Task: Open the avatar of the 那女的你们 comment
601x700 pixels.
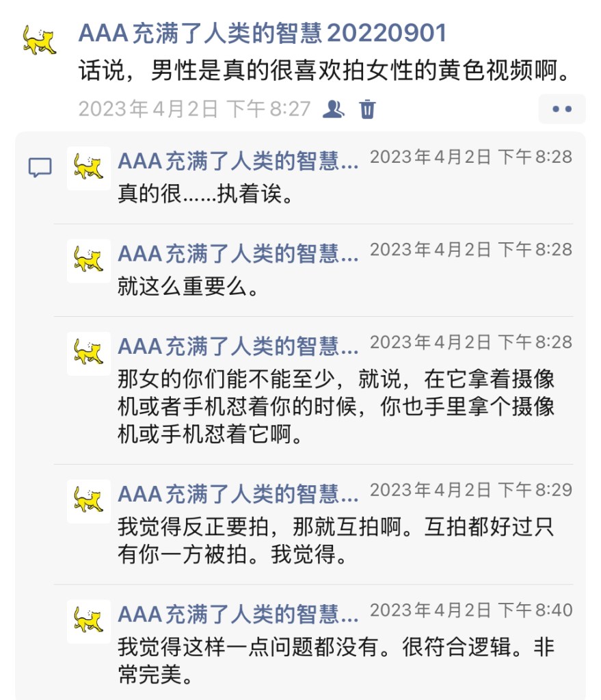Action: tap(89, 354)
